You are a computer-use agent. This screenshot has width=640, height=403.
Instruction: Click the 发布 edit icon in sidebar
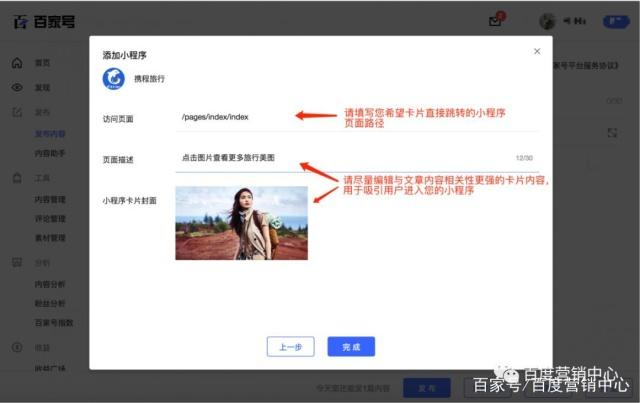[x=17, y=110]
